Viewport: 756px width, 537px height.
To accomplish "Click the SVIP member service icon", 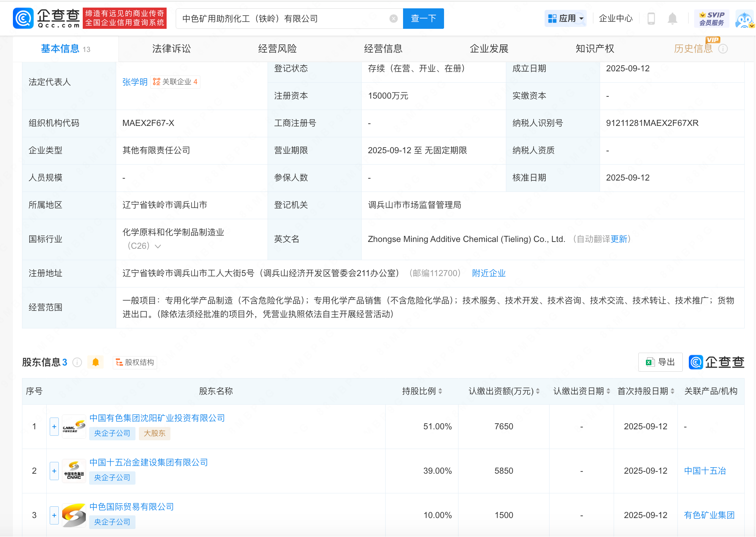I will pos(712,19).
